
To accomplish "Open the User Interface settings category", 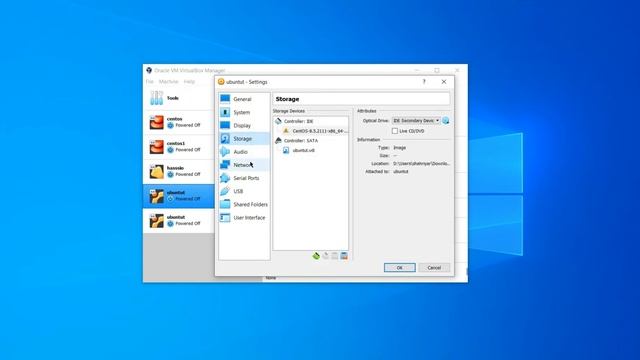I will tap(244, 218).
